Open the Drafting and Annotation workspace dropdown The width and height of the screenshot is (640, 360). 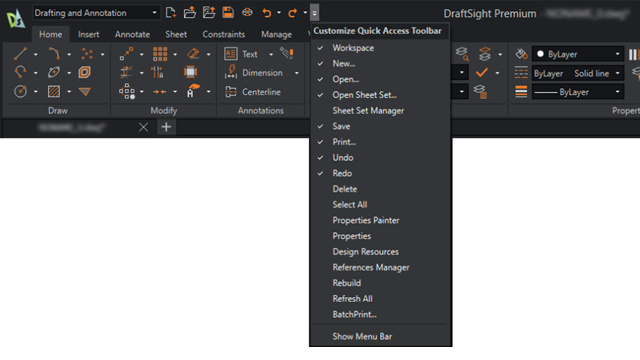click(96, 13)
